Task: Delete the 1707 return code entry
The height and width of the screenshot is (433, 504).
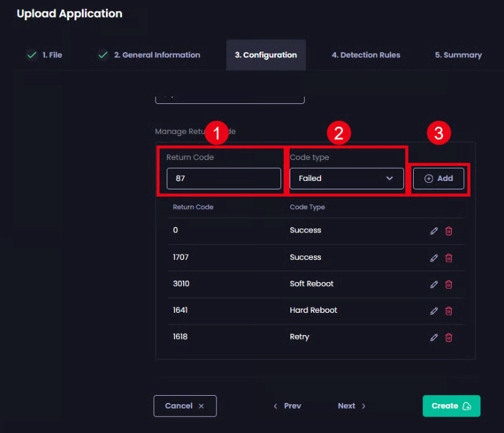Action: click(448, 257)
